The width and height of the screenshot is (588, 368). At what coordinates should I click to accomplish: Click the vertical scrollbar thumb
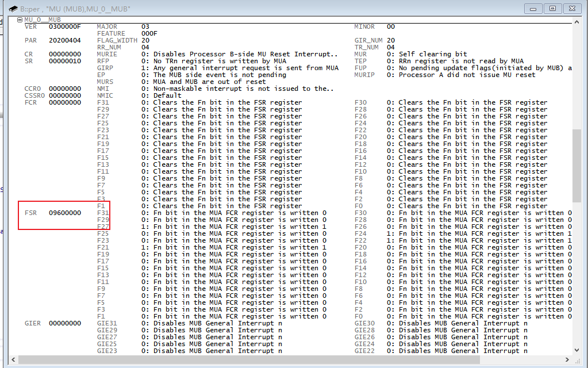coord(577,166)
